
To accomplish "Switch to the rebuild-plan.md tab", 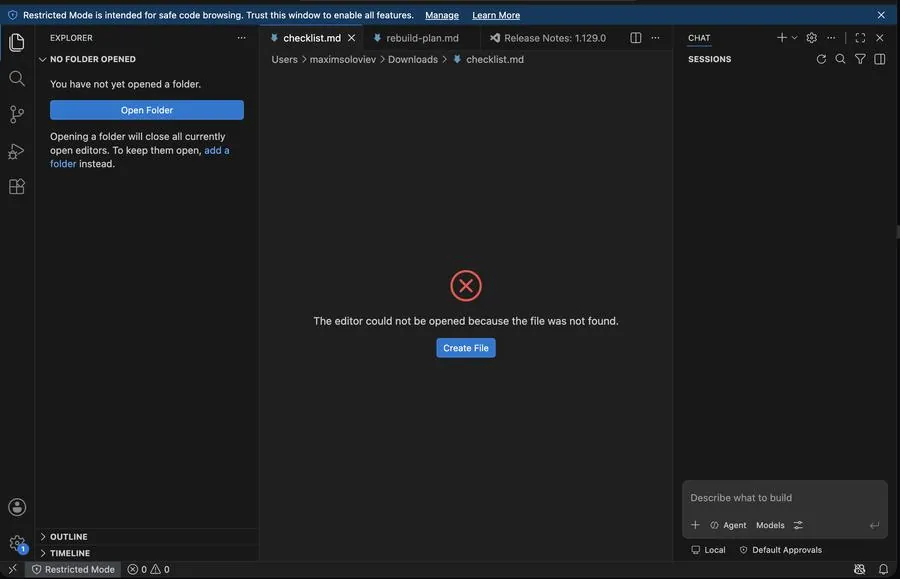I will 422,38.
